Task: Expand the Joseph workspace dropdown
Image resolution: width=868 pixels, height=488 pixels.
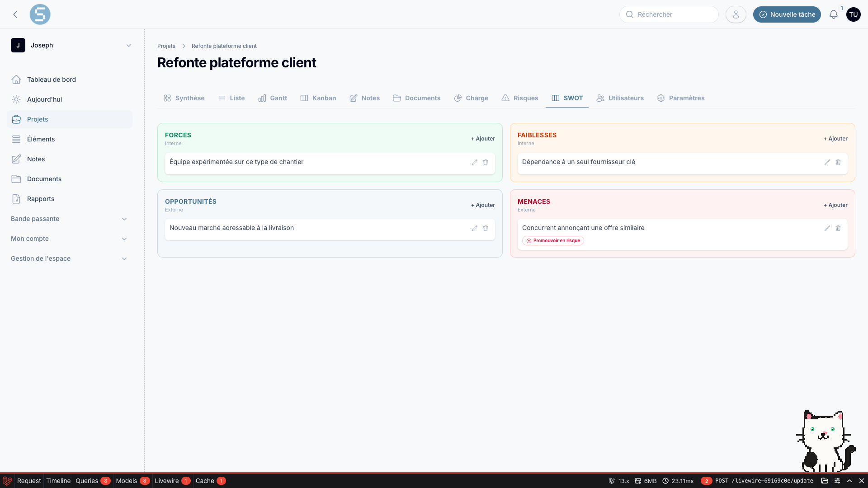Action: click(x=71, y=45)
